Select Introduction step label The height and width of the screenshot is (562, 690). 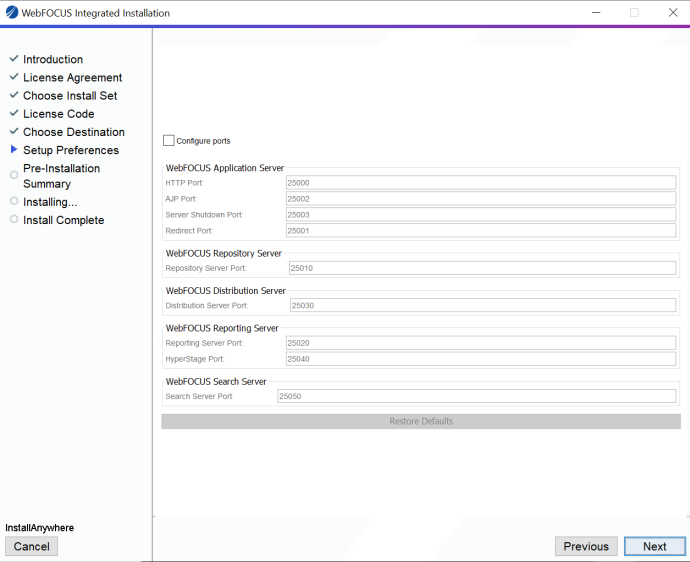(x=53, y=59)
